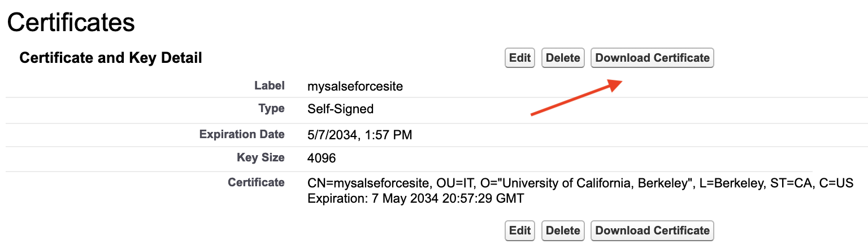Click the 4096 key size value
This screenshot has width=868, height=248.
pos(322,158)
